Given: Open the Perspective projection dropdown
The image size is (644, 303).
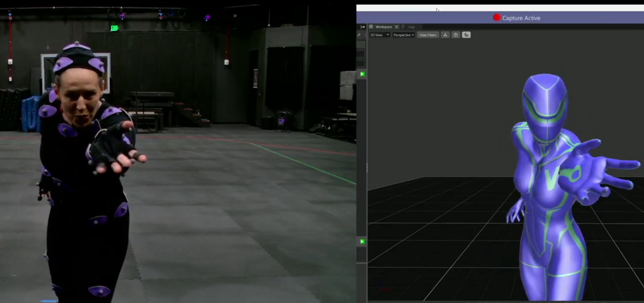Looking at the screenshot, I should pyautogui.click(x=403, y=35).
